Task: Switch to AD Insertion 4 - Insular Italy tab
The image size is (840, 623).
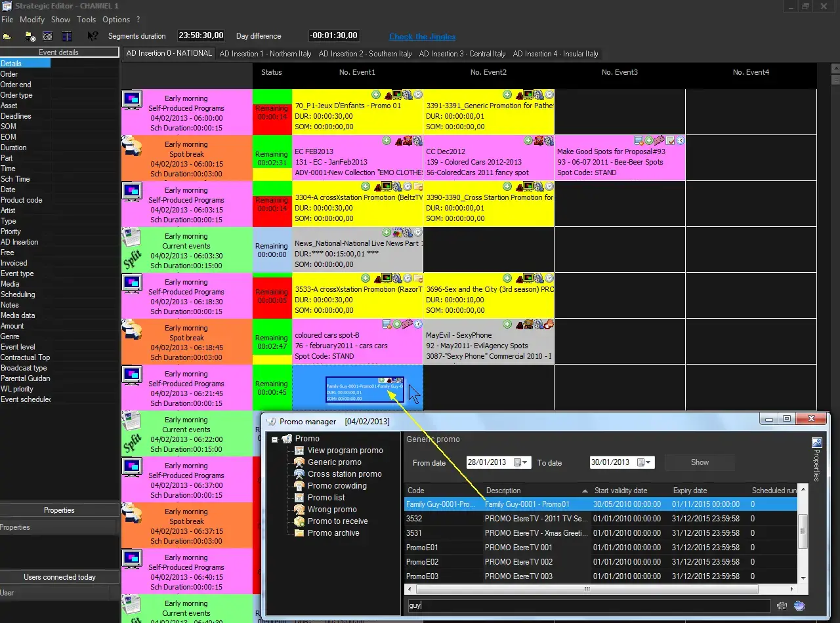Action: pos(555,54)
